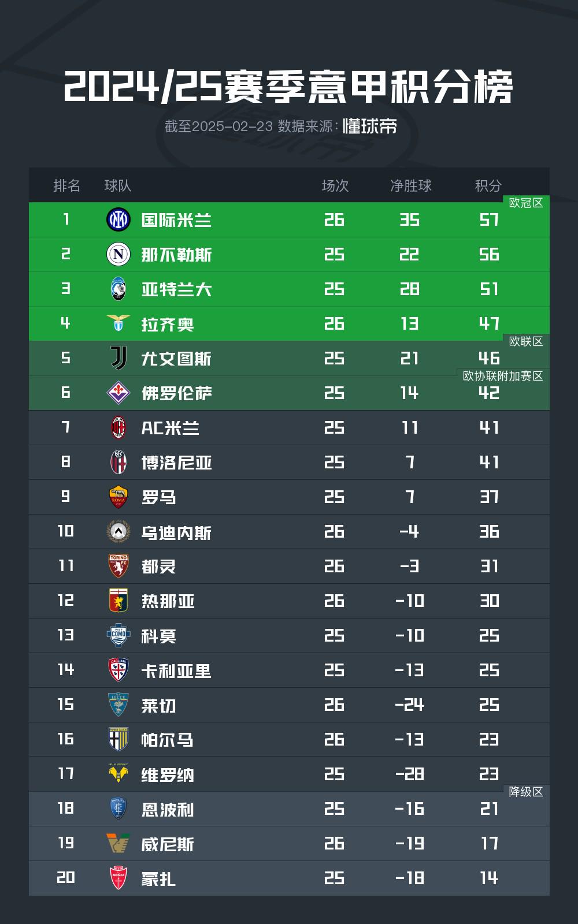This screenshot has width=578, height=924.
Task: Click the Roma club crest
Action: click(x=118, y=497)
